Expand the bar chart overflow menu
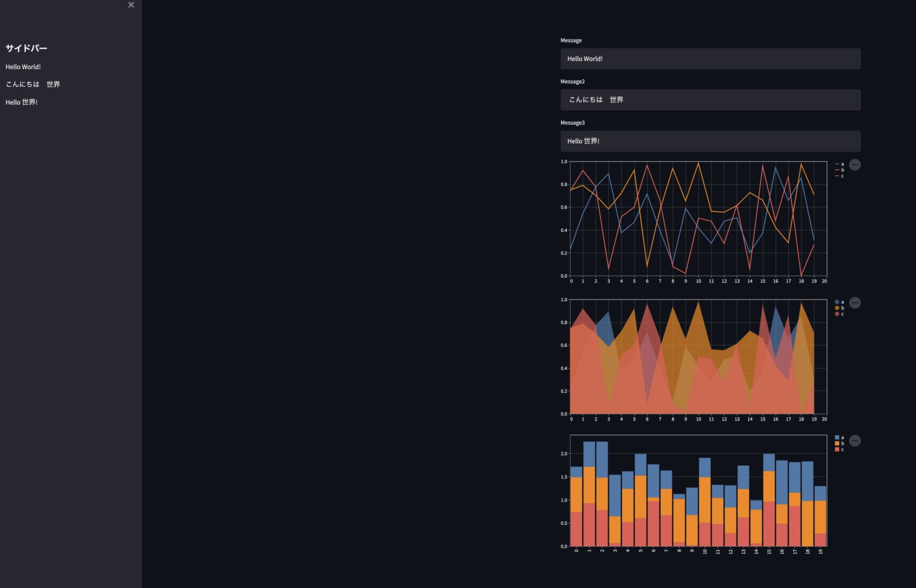 [x=855, y=441]
